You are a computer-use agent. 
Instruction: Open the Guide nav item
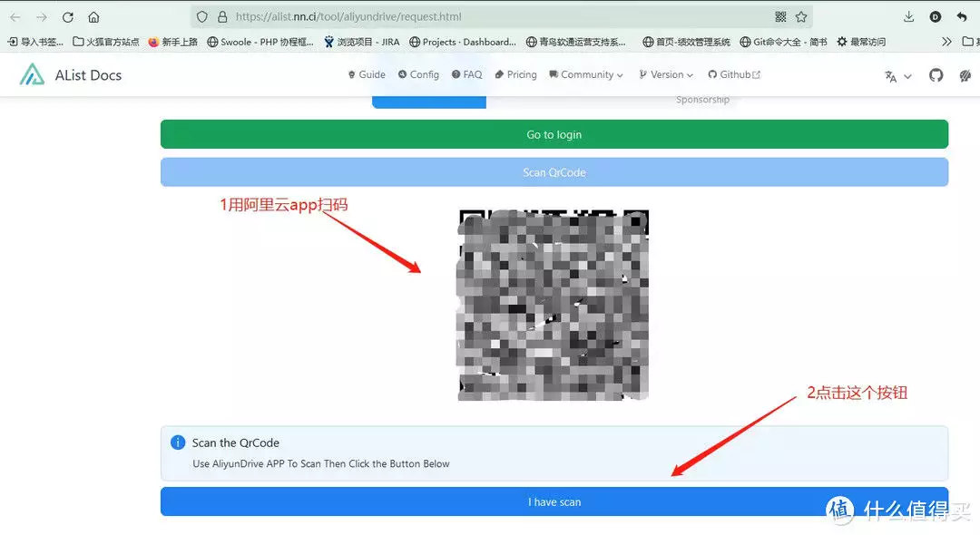coord(367,74)
